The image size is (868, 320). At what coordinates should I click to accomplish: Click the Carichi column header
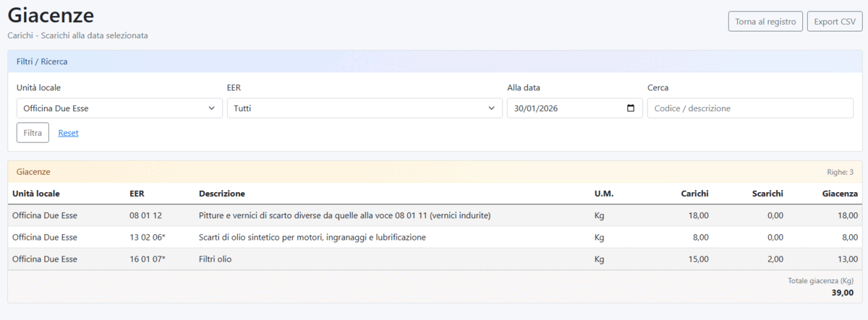click(x=694, y=194)
